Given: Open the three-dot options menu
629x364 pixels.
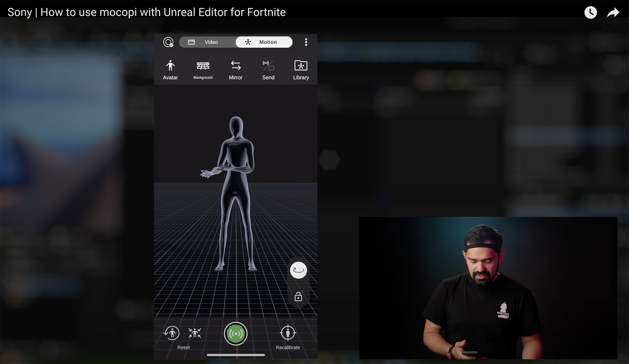Looking at the screenshot, I should tap(306, 42).
